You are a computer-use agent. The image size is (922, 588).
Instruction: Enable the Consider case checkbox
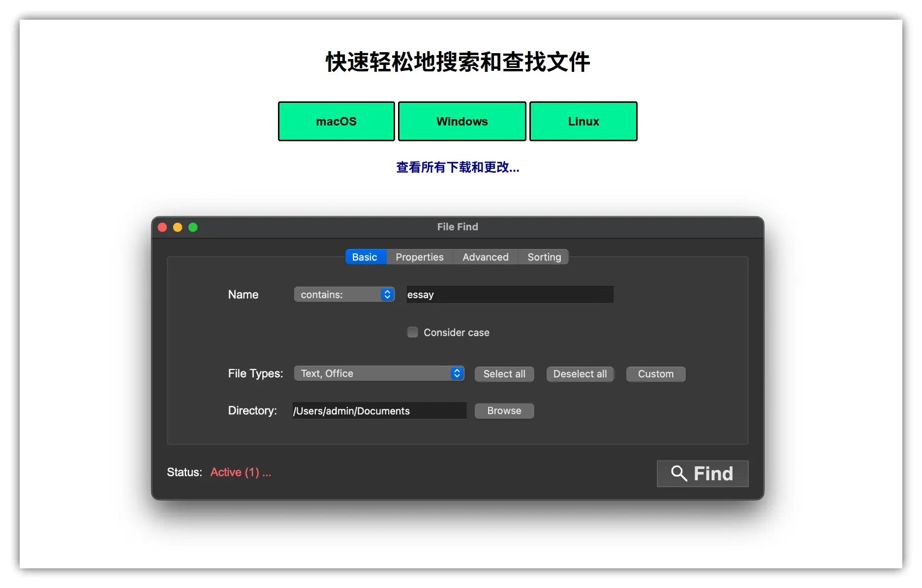tap(413, 332)
